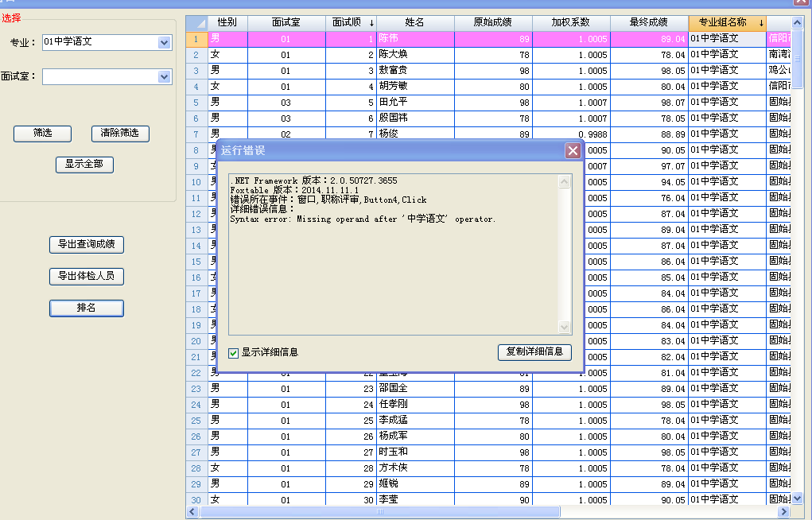Open the 专业 dropdown list

(x=164, y=42)
